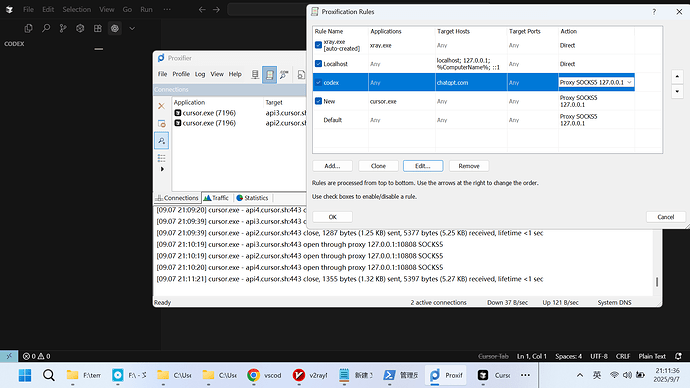Open Help menu in Proxifier
Image resolution: width=690 pixels, height=388 pixels.
235,74
